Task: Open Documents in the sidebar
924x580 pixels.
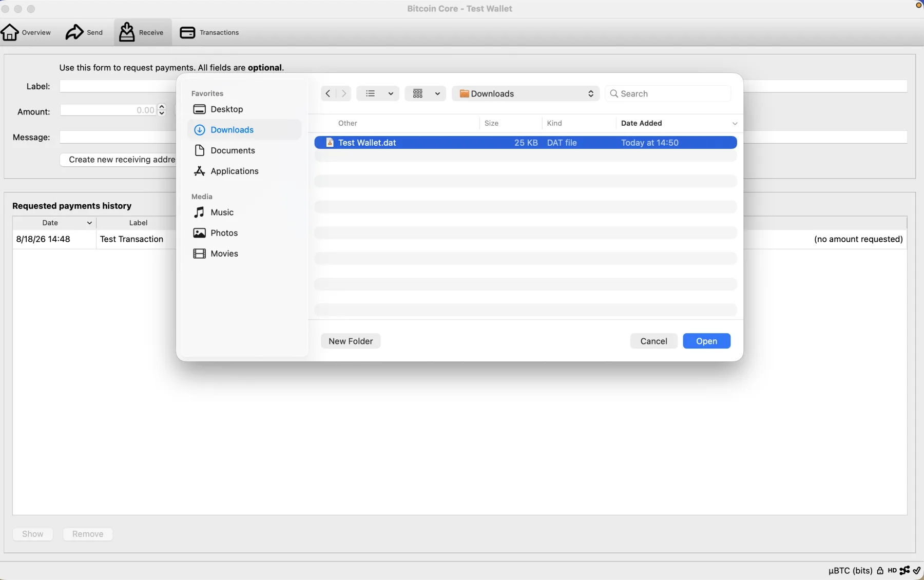Action: pos(244,150)
